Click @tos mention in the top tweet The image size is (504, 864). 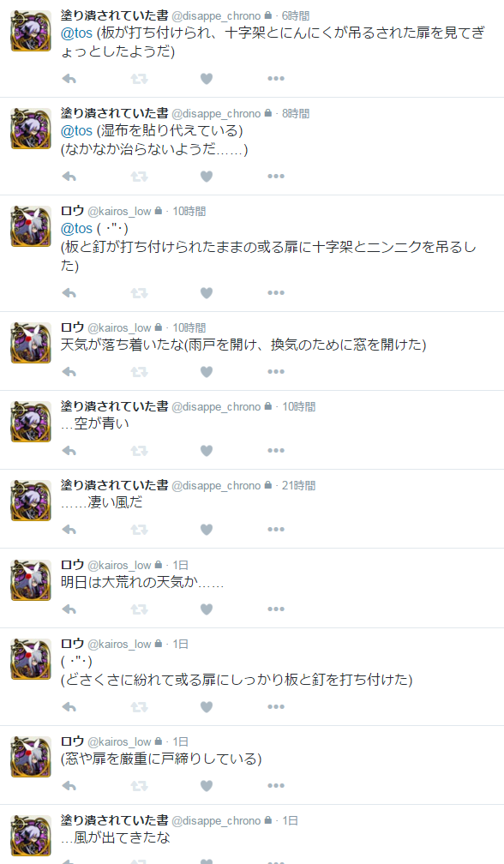tap(76, 33)
